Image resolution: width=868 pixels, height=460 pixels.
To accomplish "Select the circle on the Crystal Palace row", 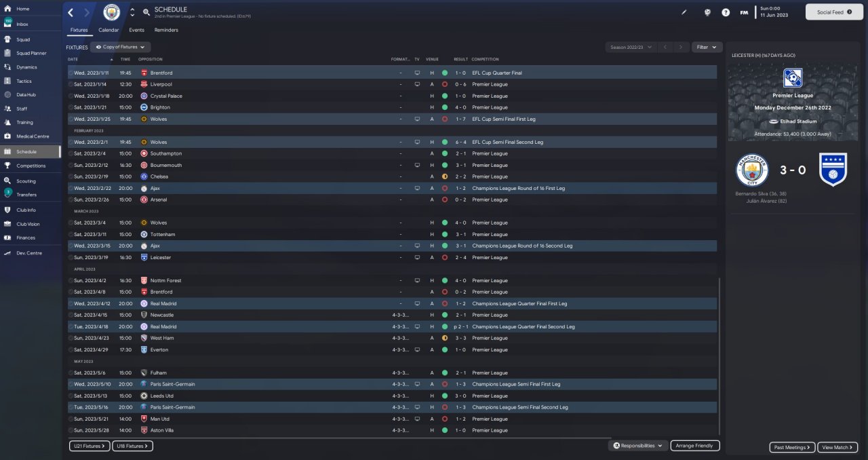I will tap(71, 96).
